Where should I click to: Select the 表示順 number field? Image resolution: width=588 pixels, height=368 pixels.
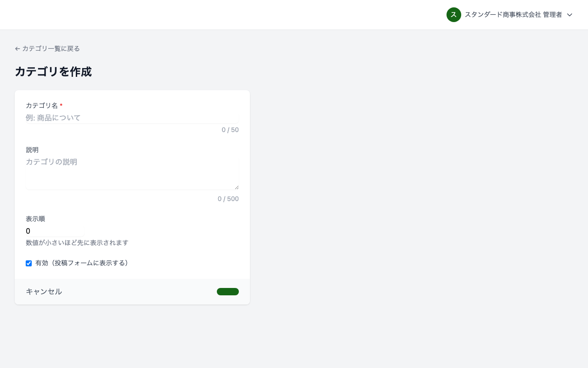(55, 231)
